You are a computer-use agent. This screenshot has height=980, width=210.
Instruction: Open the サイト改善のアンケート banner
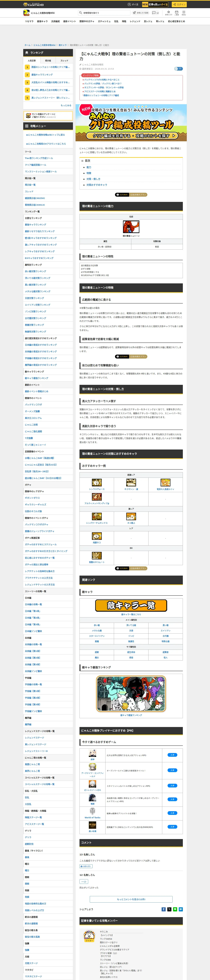[x=48, y=116]
